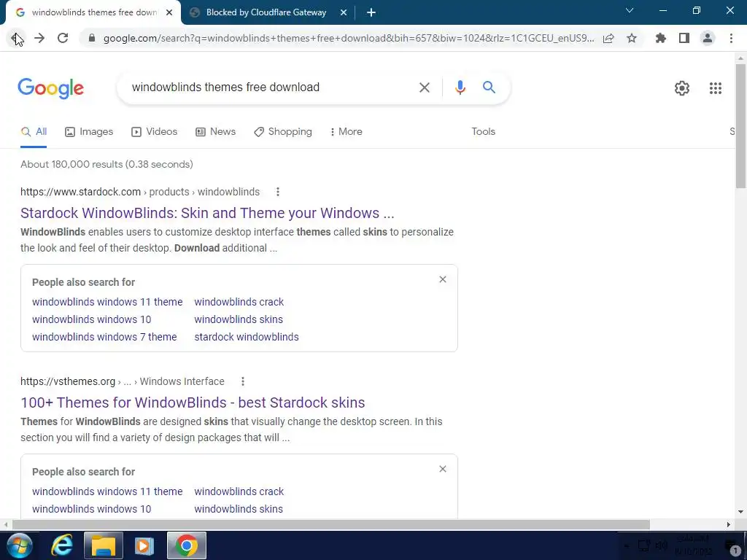This screenshot has height=560, width=747.
Task: Search windowblinds crack in first box
Action: coord(239,302)
